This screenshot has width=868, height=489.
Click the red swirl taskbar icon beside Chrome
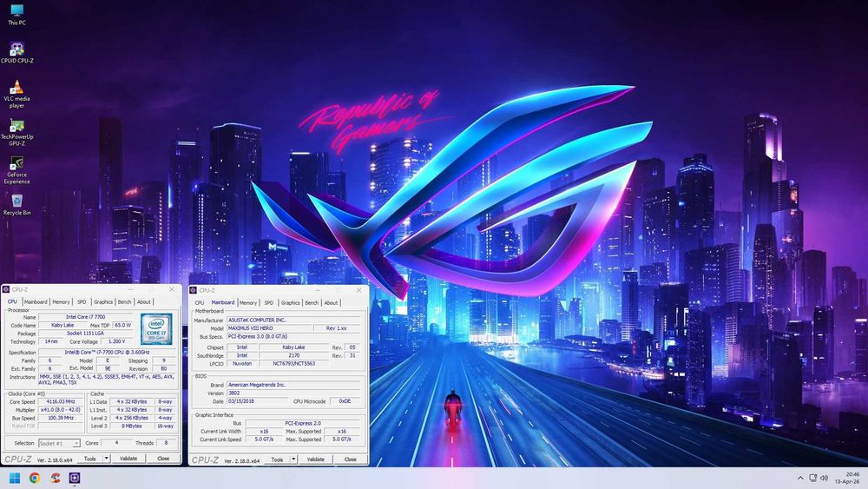click(55, 478)
